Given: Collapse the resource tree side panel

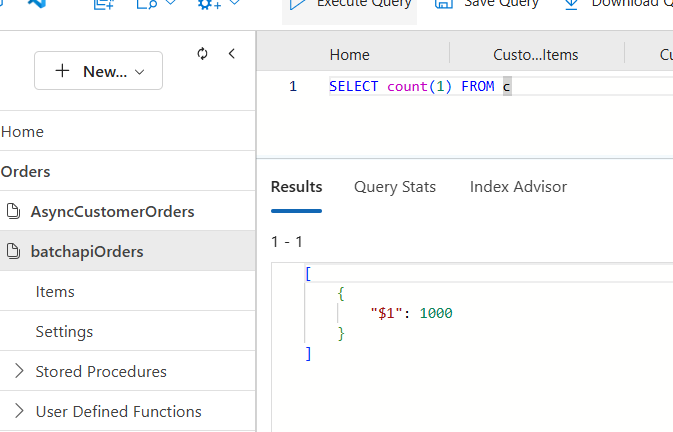Looking at the screenshot, I should pyautogui.click(x=232, y=54).
